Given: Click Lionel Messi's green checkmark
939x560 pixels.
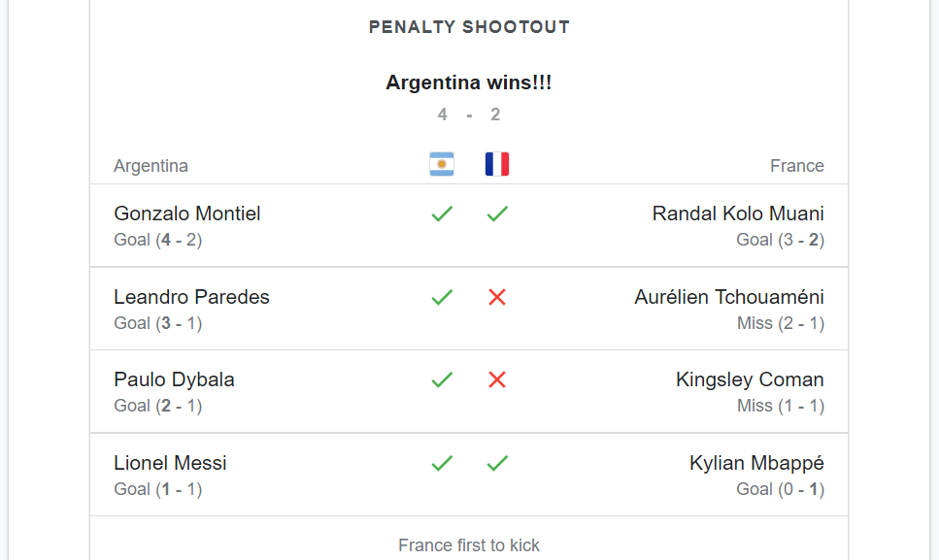Looking at the screenshot, I should 442,463.
